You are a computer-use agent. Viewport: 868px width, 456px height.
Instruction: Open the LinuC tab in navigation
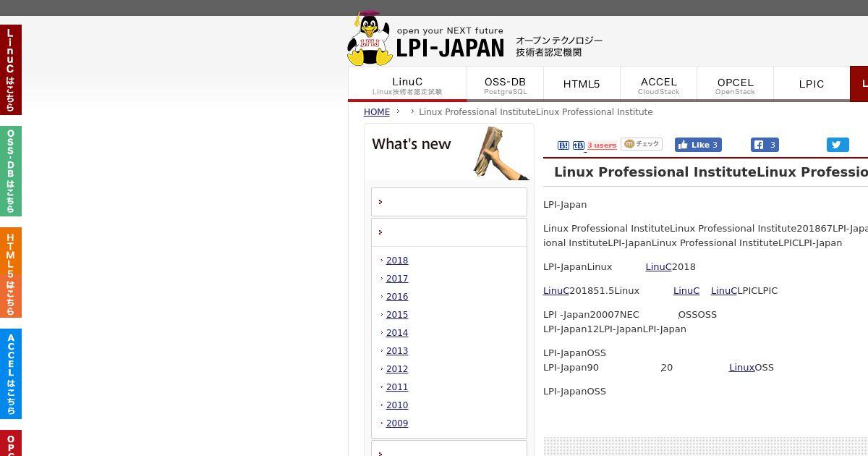click(407, 84)
